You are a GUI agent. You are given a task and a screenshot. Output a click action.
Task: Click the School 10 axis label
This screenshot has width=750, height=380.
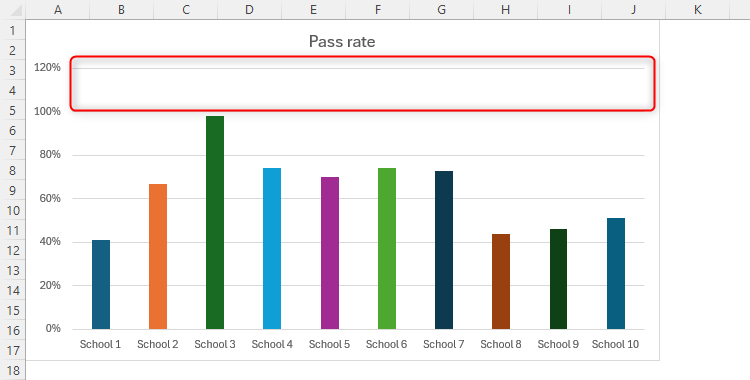pyautogui.click(x=615, y=344)
